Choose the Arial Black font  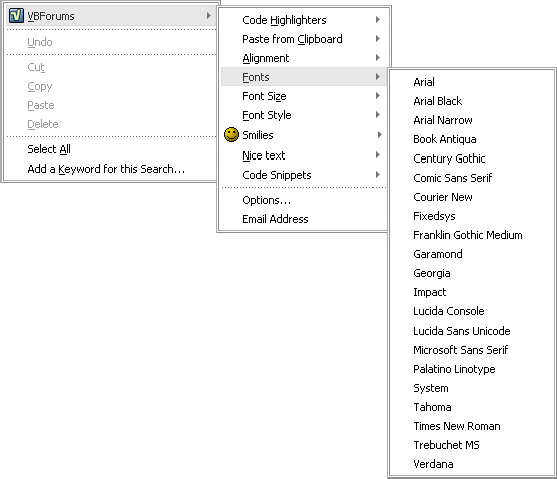point(472,101)
